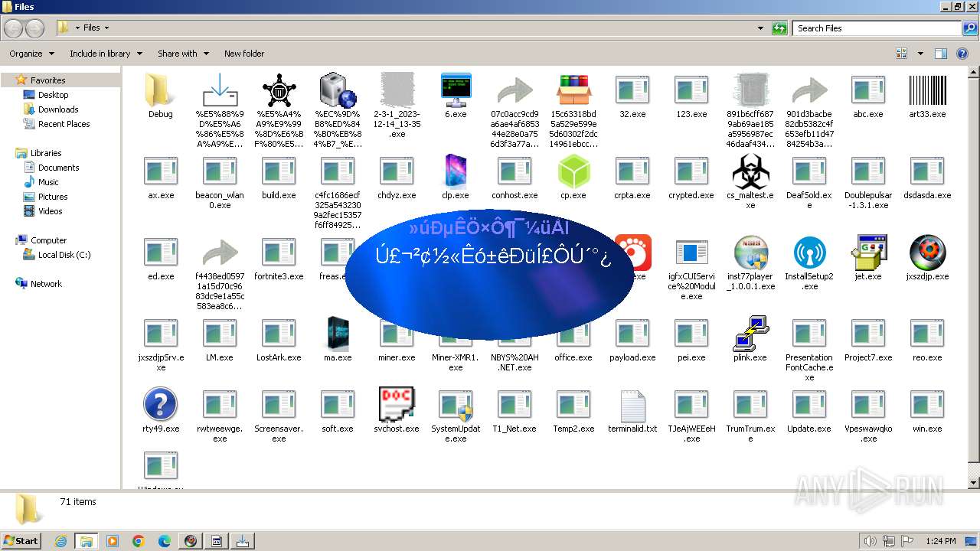This screenshot has width=980, height=551.
Task: Open the Start menu
Action: [x=21, y=540]
